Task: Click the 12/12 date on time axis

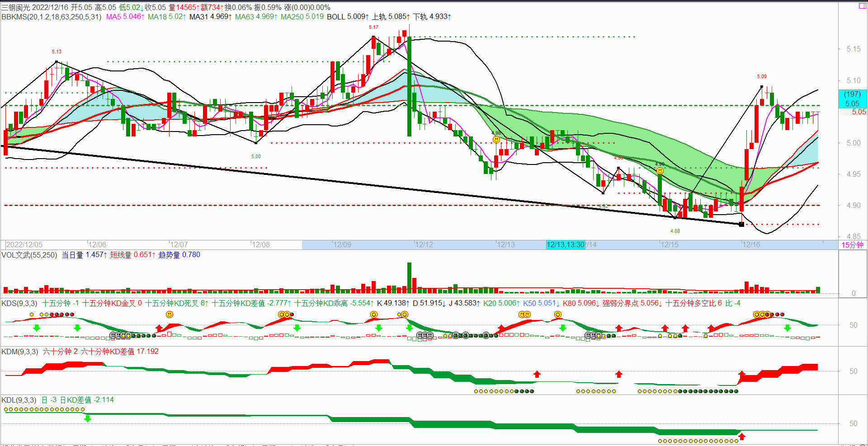Action: pyautogui.click(x=424, y=244)
